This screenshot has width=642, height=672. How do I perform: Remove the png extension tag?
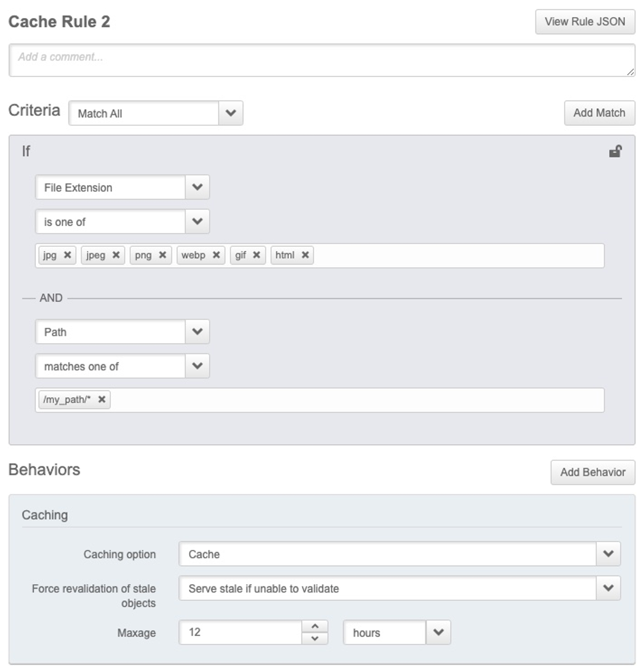click(x=163, y=255)
